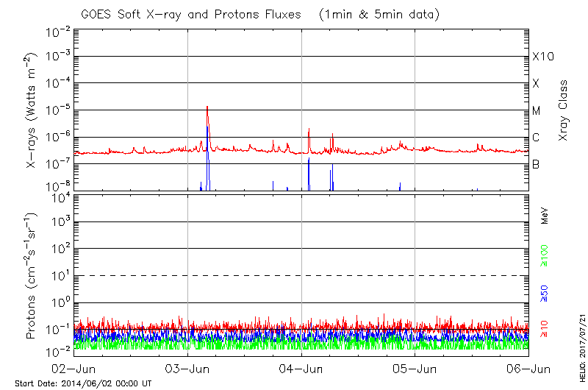Click the red flare peak just after 04-Jun
Image resolution: width=588 pixels, height=390 pixels.
[309, 130]
